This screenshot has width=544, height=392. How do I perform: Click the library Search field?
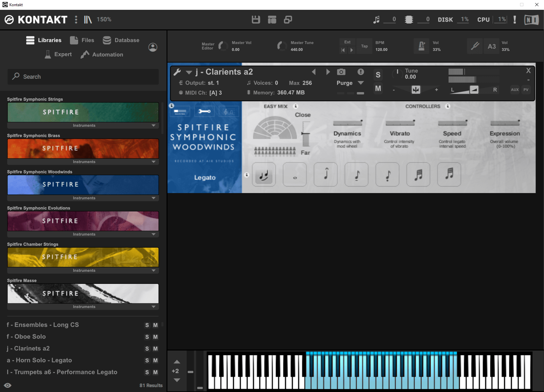point(83,77)
